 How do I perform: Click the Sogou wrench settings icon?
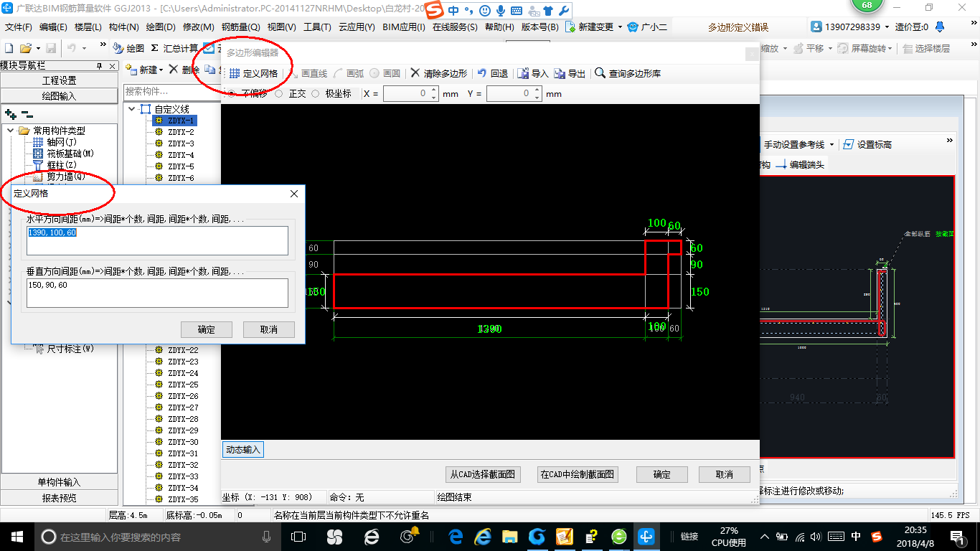pos(564,11)
